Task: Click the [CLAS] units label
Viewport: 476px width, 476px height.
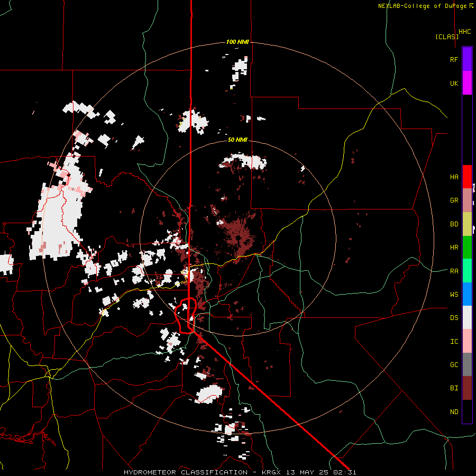Action: point(447,36)
